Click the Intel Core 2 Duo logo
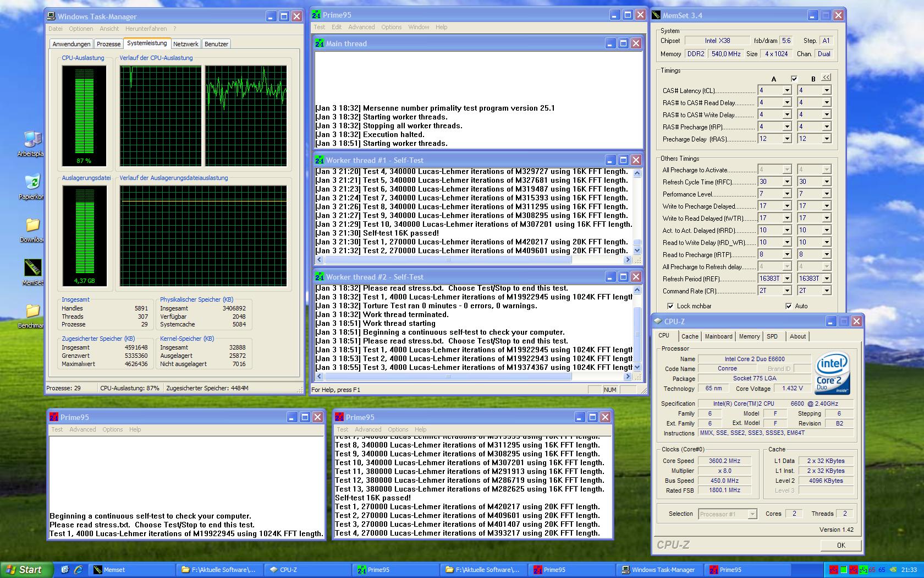Screen dimensions: 924x578 [833, 373]
